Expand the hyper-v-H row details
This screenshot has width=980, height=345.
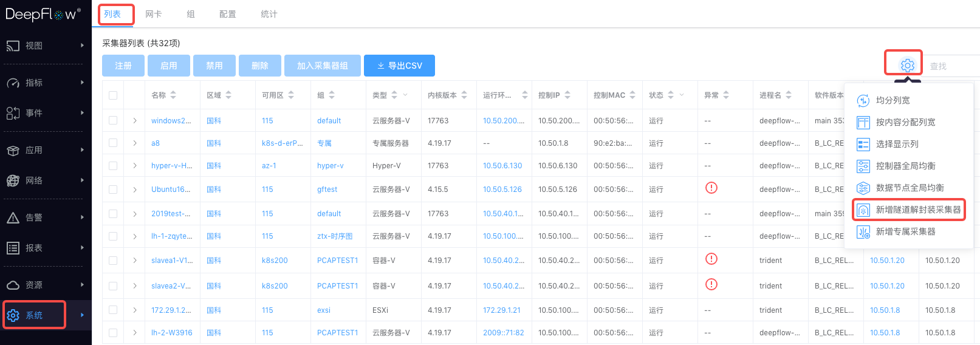[135, 166]
